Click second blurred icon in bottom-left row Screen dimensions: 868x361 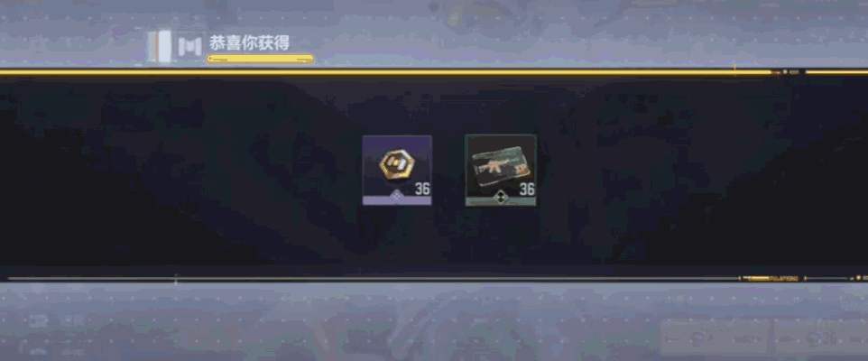(71, 320)
